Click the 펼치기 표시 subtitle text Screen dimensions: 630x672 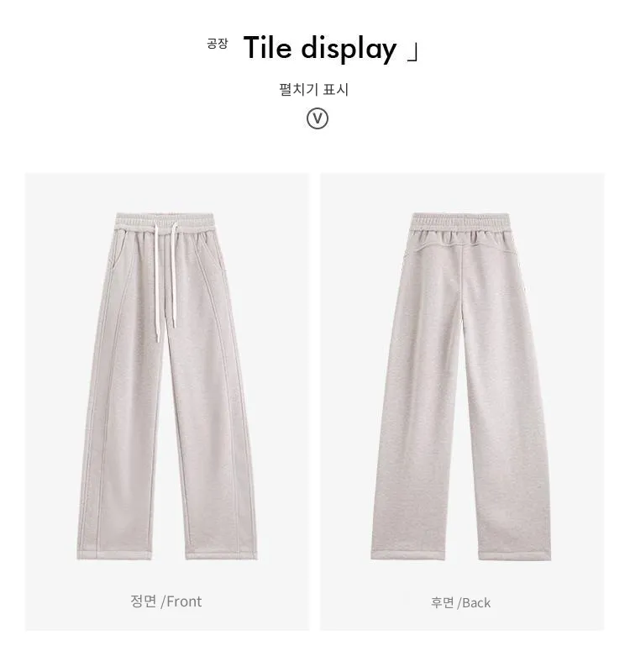click(313, 90)
